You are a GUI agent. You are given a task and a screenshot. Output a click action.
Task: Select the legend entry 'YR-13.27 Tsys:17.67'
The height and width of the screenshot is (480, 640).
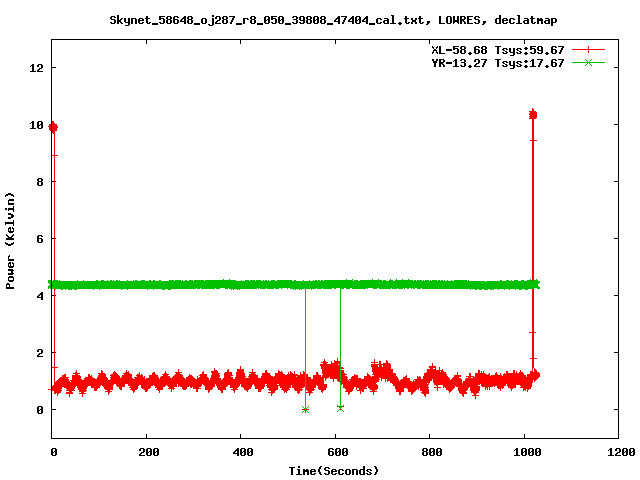tap(498, 63)
